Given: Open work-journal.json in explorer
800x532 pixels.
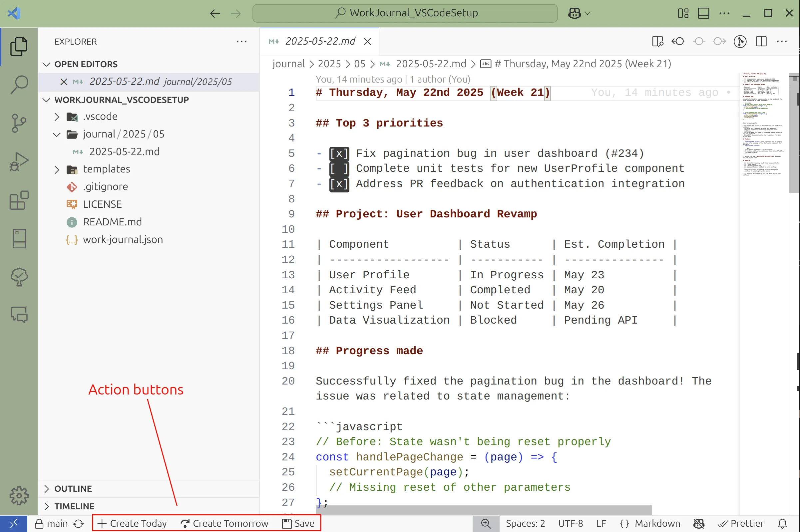Looking at the screenshot, I should 149,240.
